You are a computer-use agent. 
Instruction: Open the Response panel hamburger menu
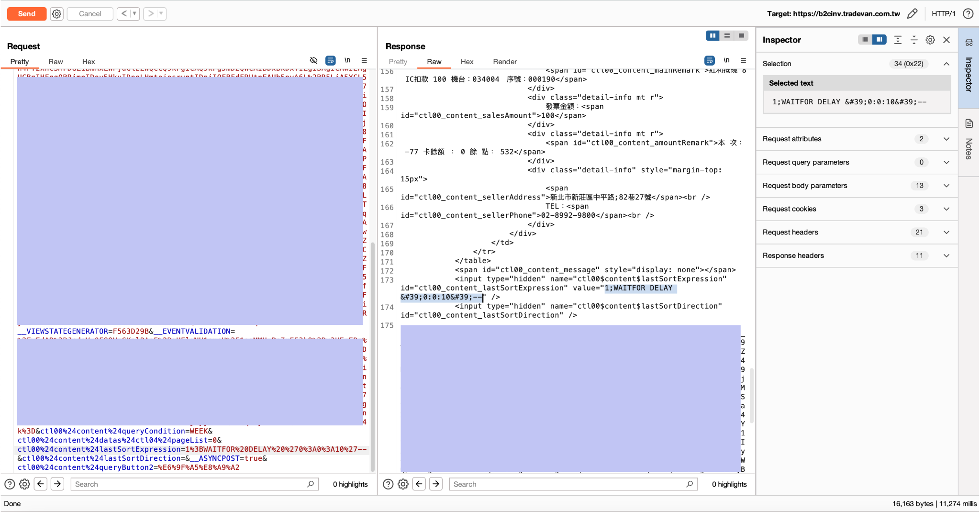(743, 60)
